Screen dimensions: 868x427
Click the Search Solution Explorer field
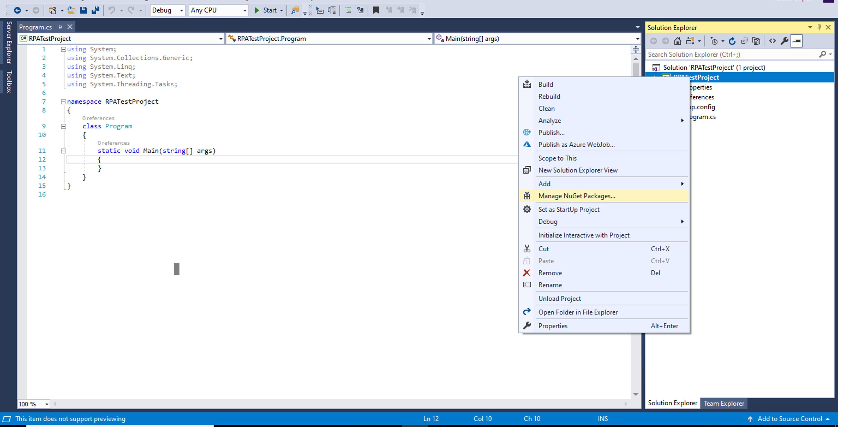tap(731, 54)
